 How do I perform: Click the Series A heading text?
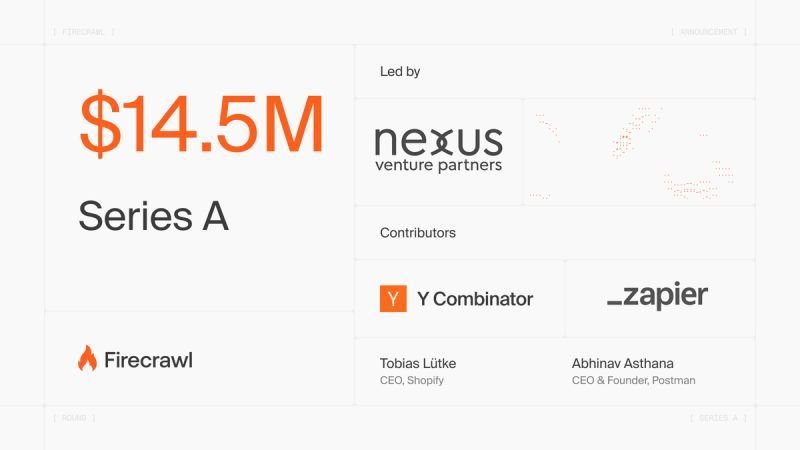pos(153,215)
